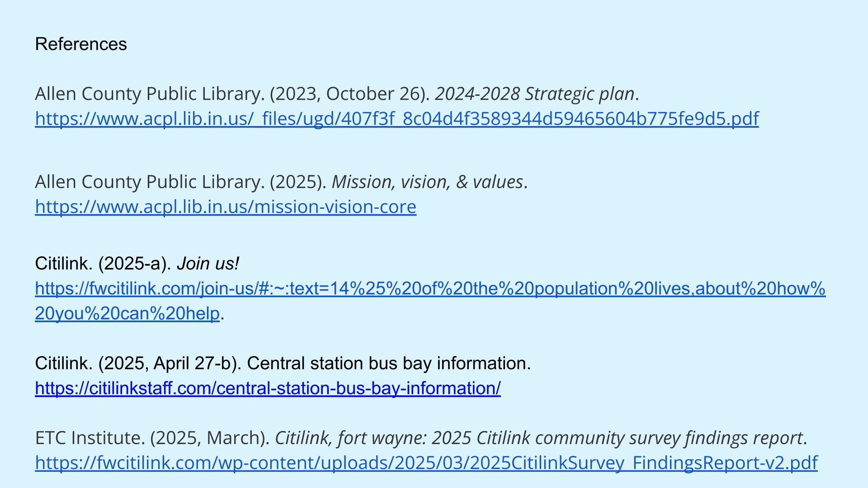Click the "ETC Institute" author name
The height and width of the screenshot is (488, 868).
click(x=90, y=438)
